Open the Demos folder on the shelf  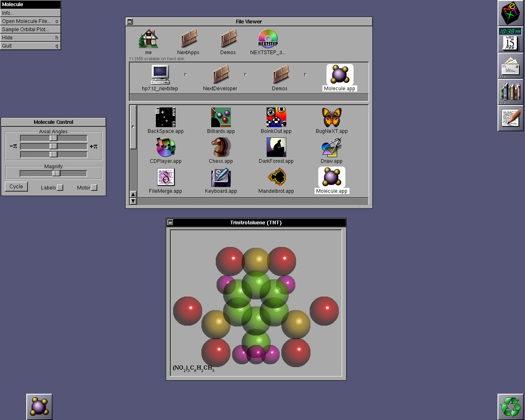228,39
